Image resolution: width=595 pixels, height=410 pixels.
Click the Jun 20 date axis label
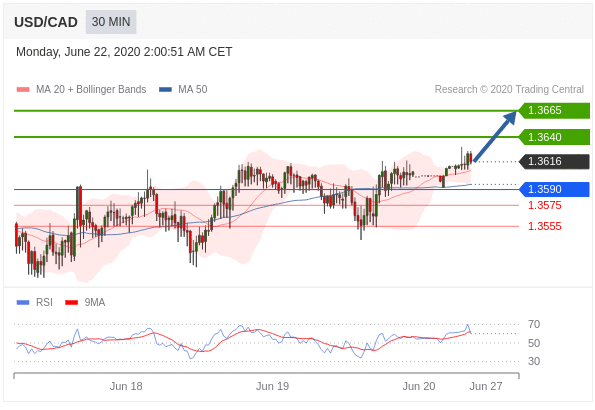coord(419,386)
